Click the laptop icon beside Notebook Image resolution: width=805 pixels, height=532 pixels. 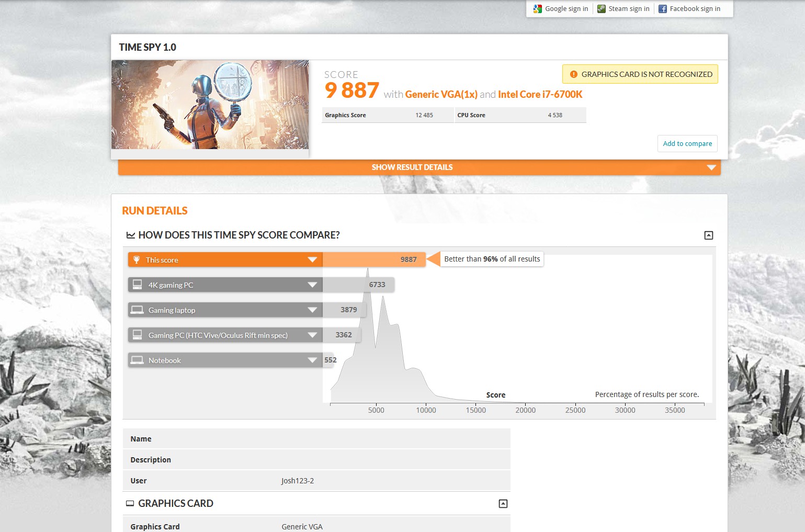[137, 360]
